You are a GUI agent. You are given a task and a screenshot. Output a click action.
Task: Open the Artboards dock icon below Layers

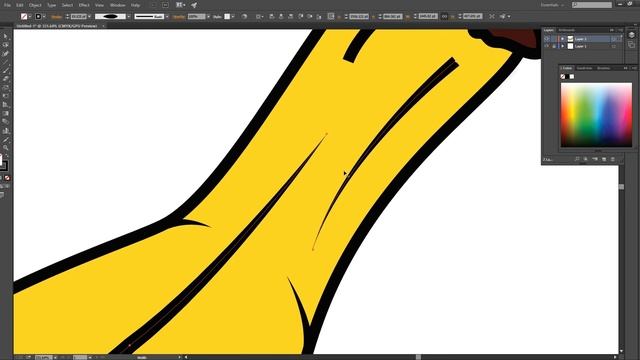point(631,44)
